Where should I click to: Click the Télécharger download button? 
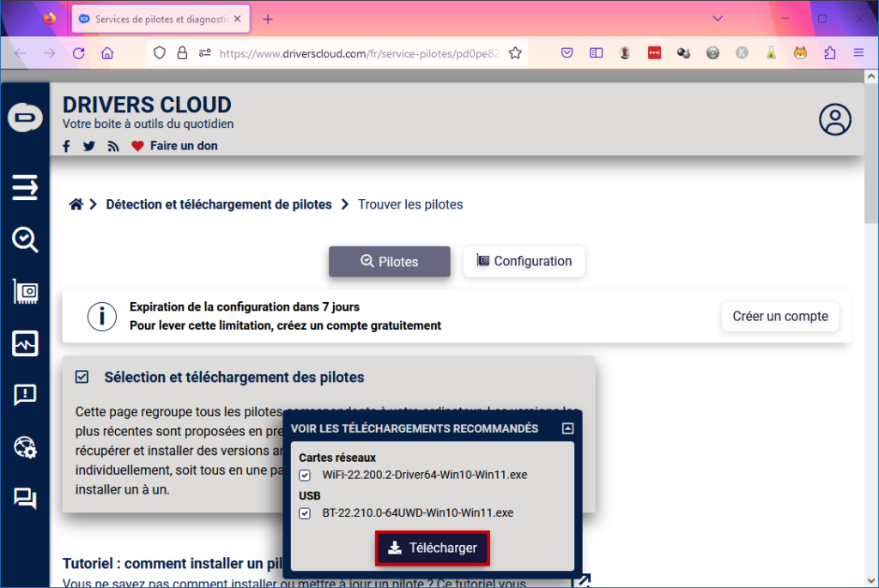(433, 548)
